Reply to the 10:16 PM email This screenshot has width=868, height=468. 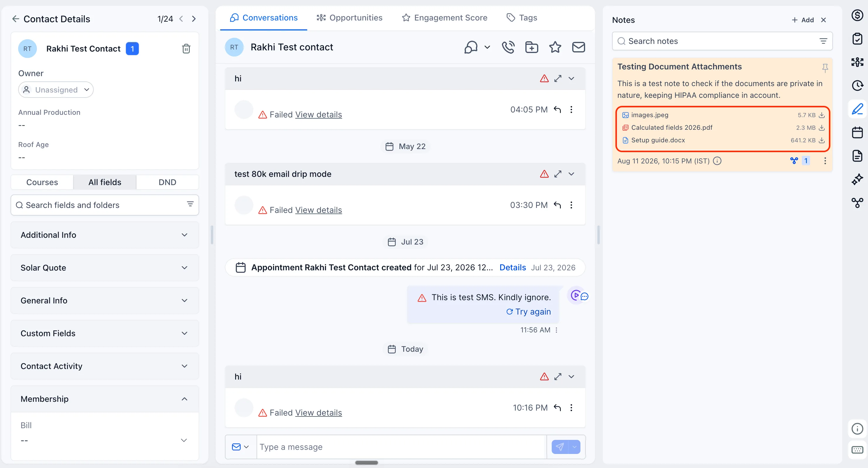pos(557,408)
